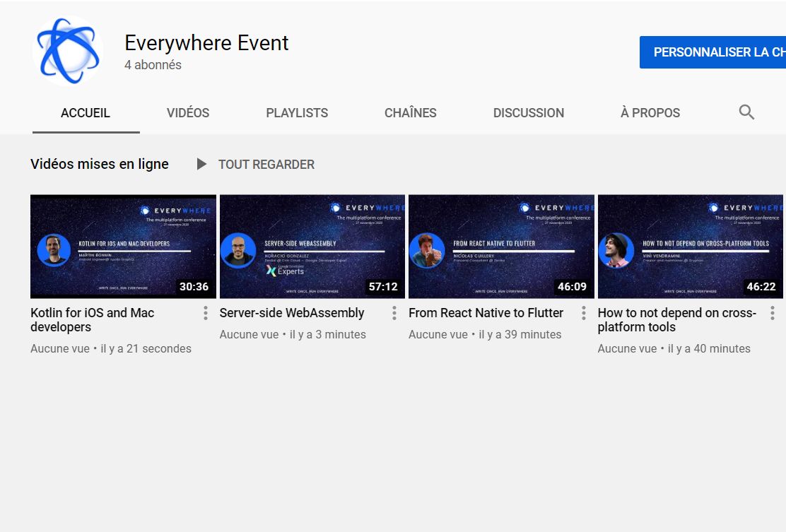The height and width of the screenshot is (532, 786).
Task: Play the From React Native to Flutter thumbnail
Action: coord(501,247)
